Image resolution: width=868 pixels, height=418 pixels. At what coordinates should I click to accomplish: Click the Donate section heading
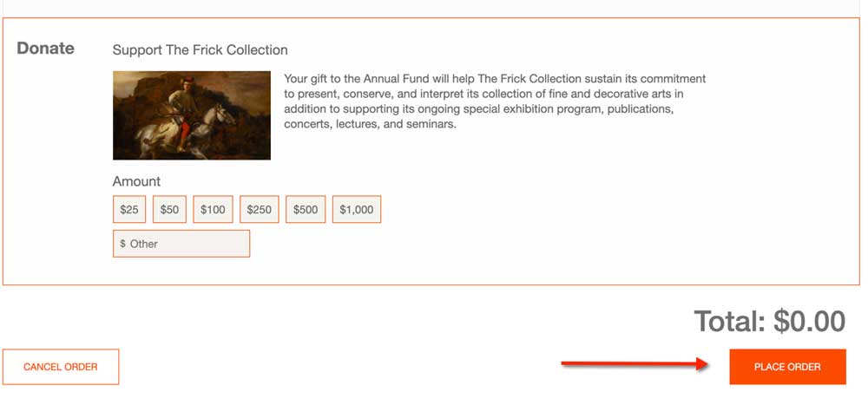click(x=45, y=48)
